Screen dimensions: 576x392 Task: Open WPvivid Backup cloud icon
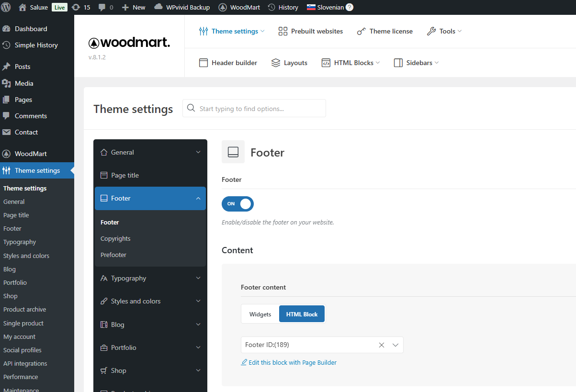[158, 7]
